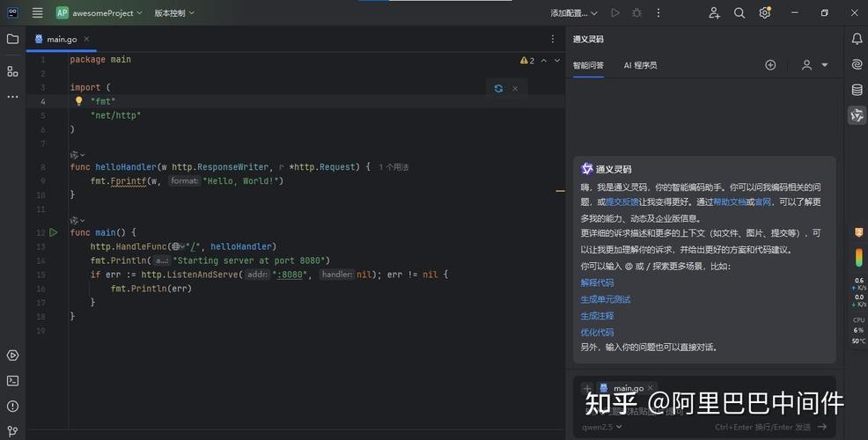Screen dimensions: 868x440
Task: Add context with the plus button in the chat input
Action: coord(587,388)
